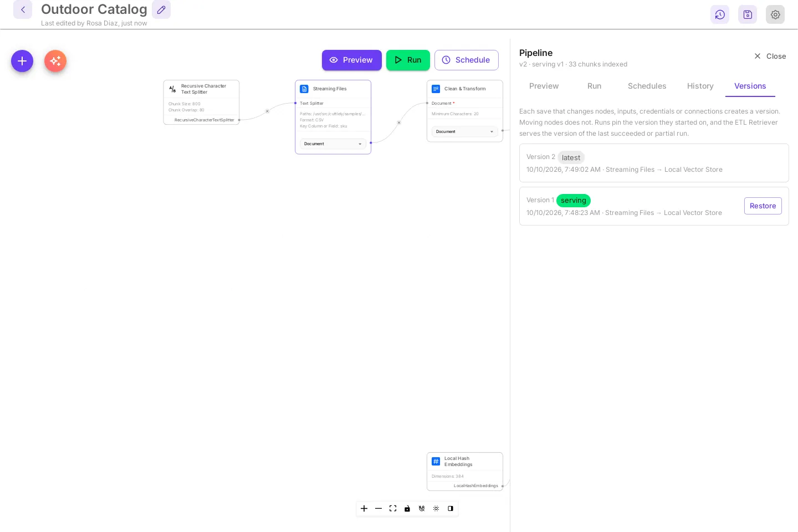Toggle the dark/light contrast icon

pos(451,508)
